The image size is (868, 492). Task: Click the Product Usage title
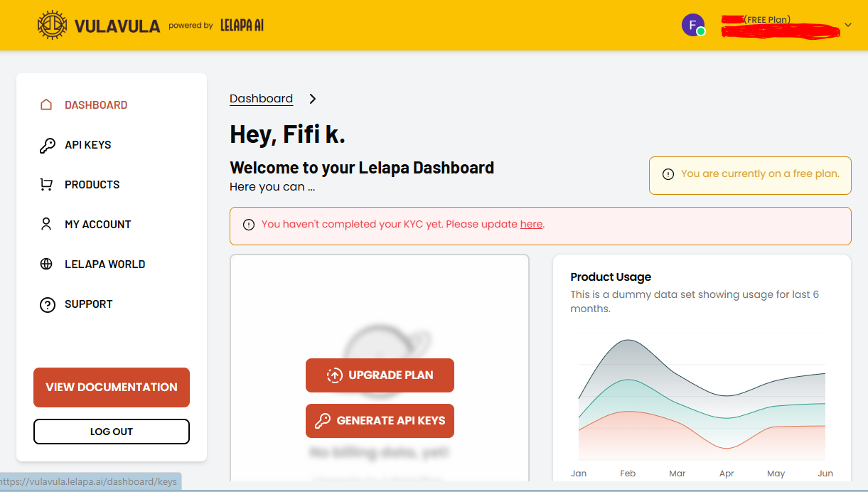pyautogui.click(x=611, y=277)
